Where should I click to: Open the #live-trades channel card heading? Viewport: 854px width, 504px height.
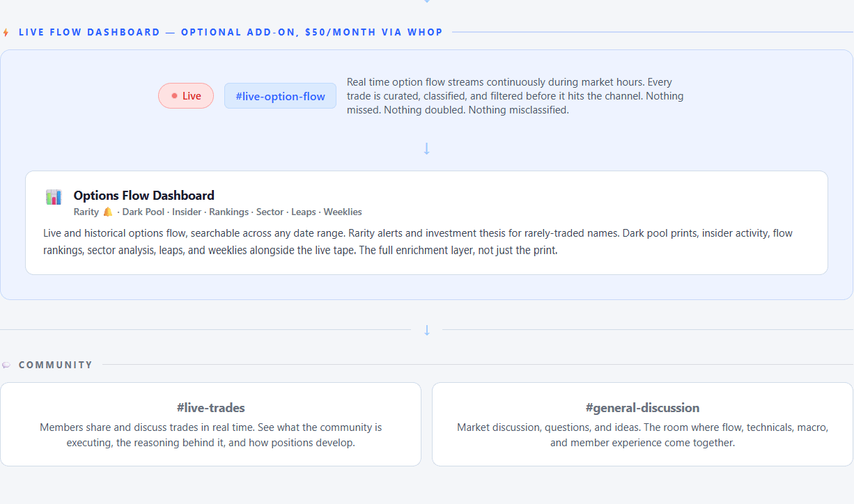211,408
